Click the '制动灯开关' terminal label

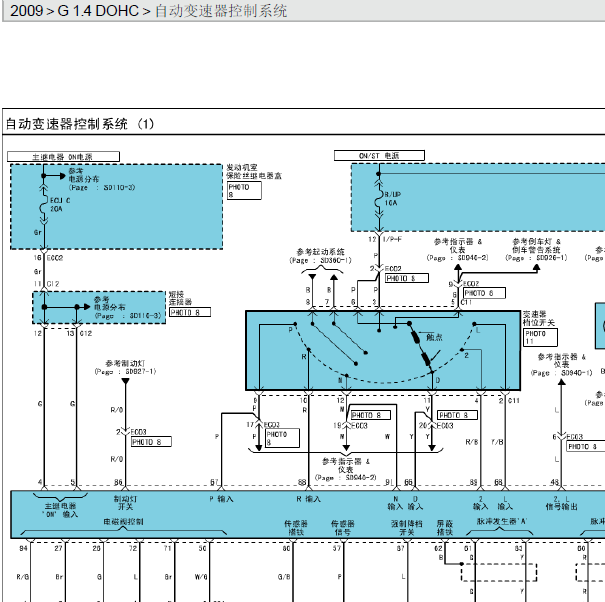[125, 502]
